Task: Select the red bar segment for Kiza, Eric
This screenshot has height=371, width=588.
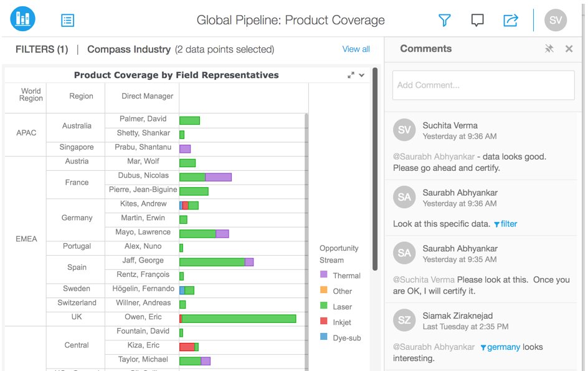Action: (x=187, y=347)
